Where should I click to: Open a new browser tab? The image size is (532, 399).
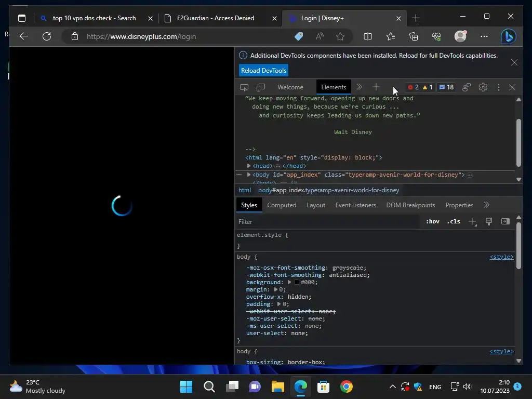tap(416, 18)
